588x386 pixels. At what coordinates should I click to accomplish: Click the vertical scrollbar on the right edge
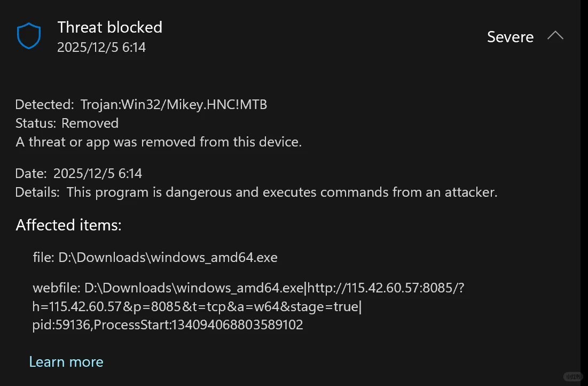coord(584,192)
